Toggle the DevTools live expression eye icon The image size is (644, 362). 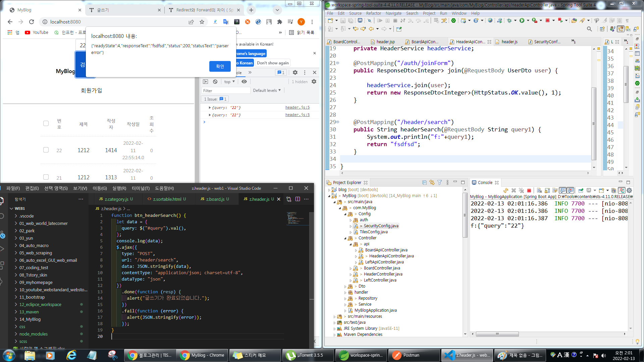click(x=244, y=81)
